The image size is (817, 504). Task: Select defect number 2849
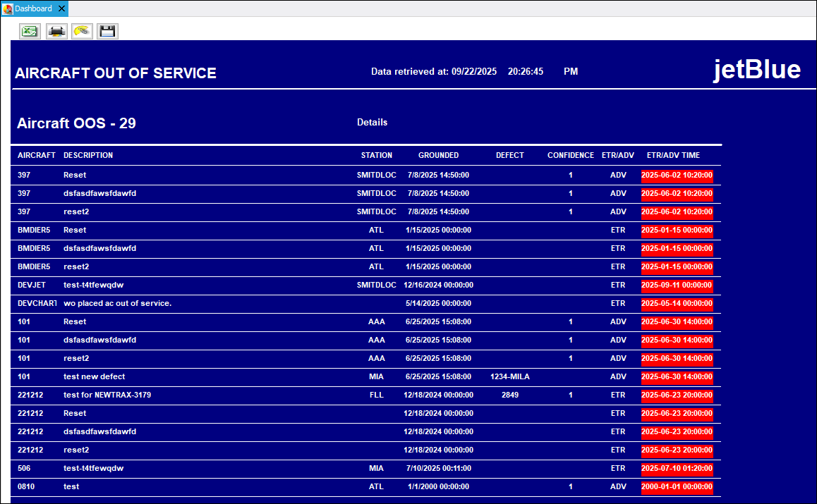click(x=510, y=395)
